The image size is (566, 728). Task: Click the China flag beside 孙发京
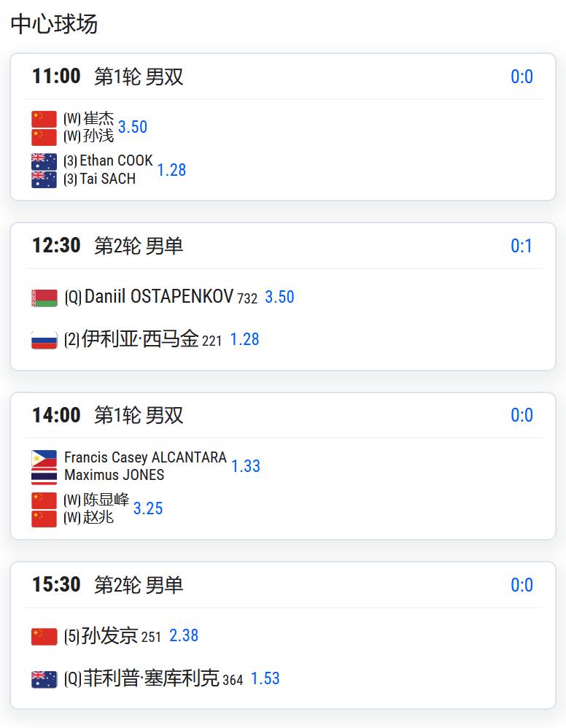tap(44, 637)
